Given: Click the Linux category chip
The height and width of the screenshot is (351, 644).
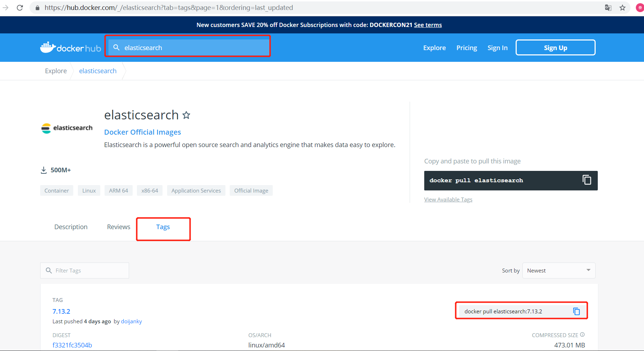Looking at the screenshot, I should coord(89,191).
